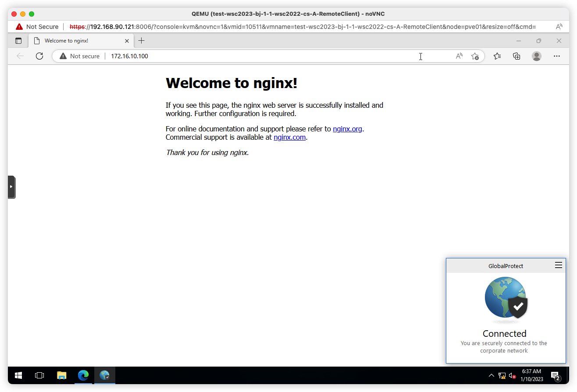Screen dimensions: 577x392
Task: Show hidden system tray icons chevron
Action: tap(492, 375)
